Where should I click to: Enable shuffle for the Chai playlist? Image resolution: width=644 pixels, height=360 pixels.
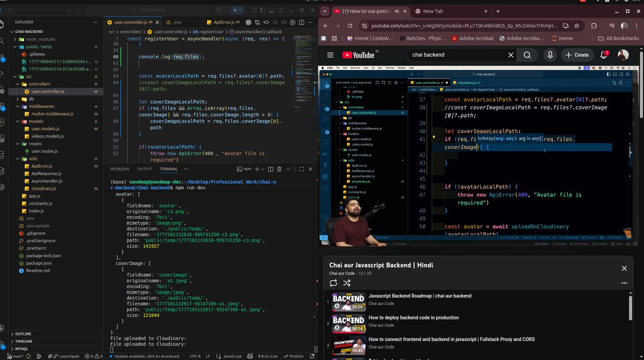[346, 283]
